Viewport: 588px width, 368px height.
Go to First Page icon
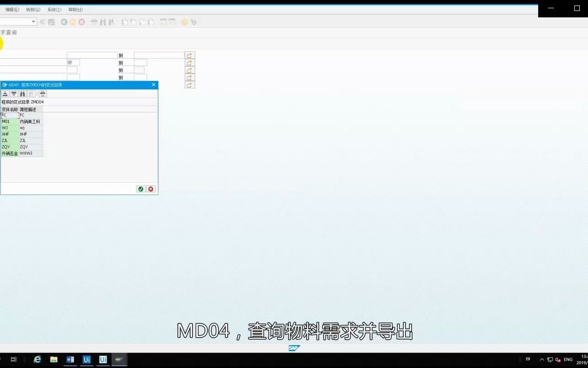pyautogui.click(x=124, y=22)
